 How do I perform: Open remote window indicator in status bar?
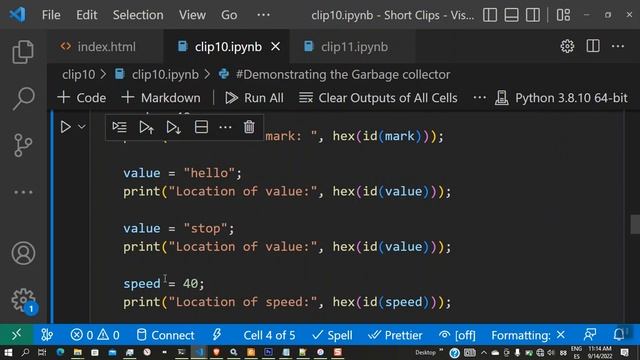pyautogui.click(x=16, y=335)
